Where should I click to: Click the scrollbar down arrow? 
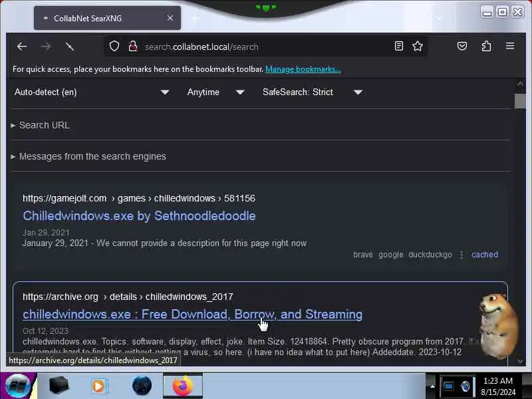pyautogui.click(x=520, y=361)
